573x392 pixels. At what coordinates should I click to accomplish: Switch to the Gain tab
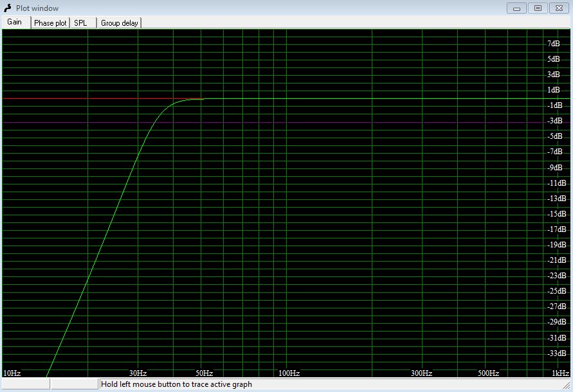tap(16, 22)
